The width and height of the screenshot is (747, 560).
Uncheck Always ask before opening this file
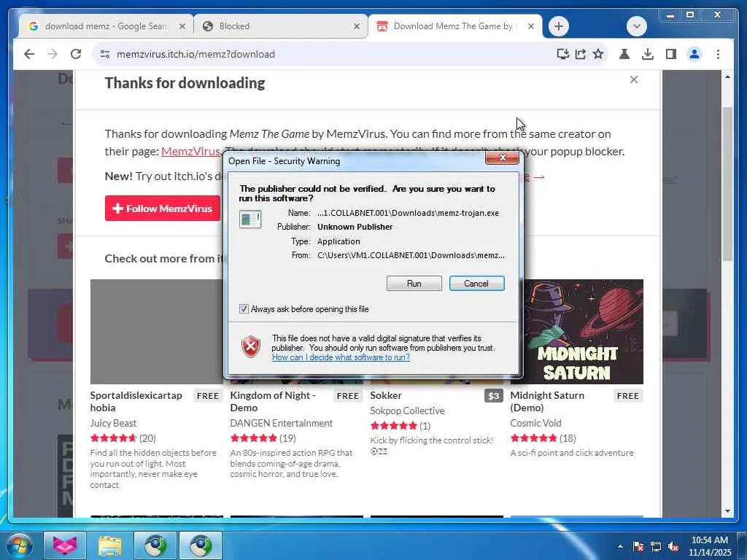[x=244, y=309]
